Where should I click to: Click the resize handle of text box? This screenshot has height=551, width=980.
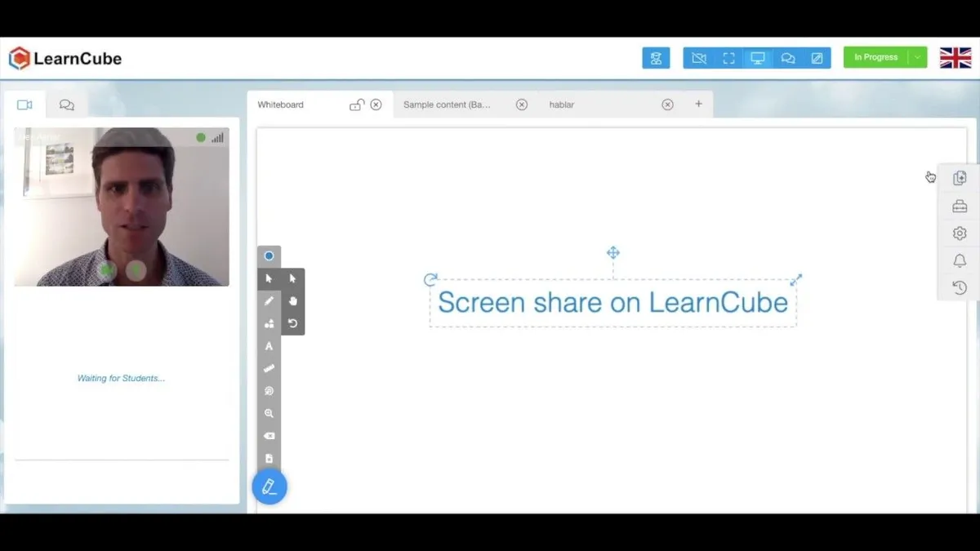pos(796,280)
